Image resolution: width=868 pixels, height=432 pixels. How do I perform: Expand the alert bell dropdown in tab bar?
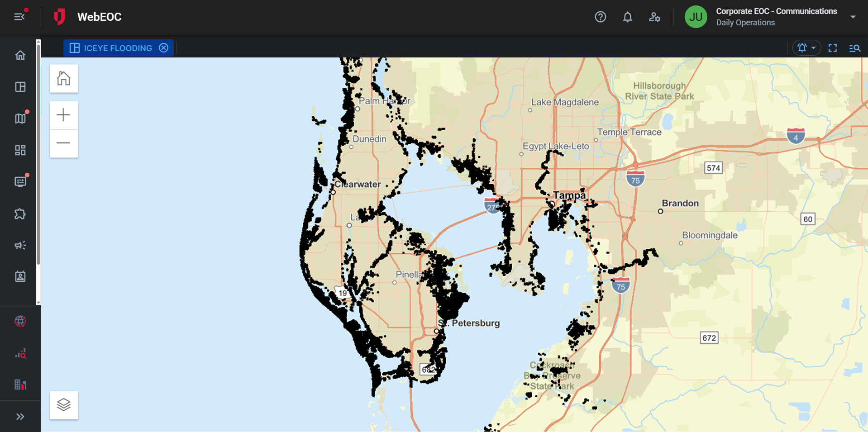806,48
